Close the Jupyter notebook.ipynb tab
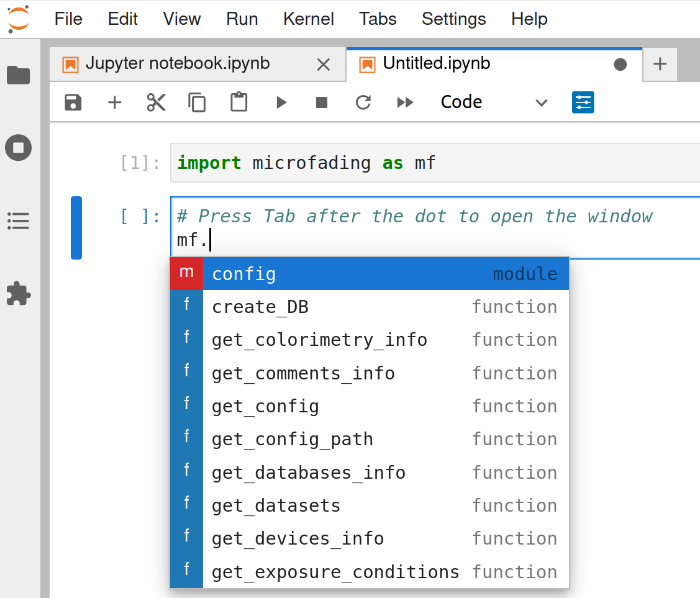The width and height of the screenshot is (700, 598). coord(324,65)
